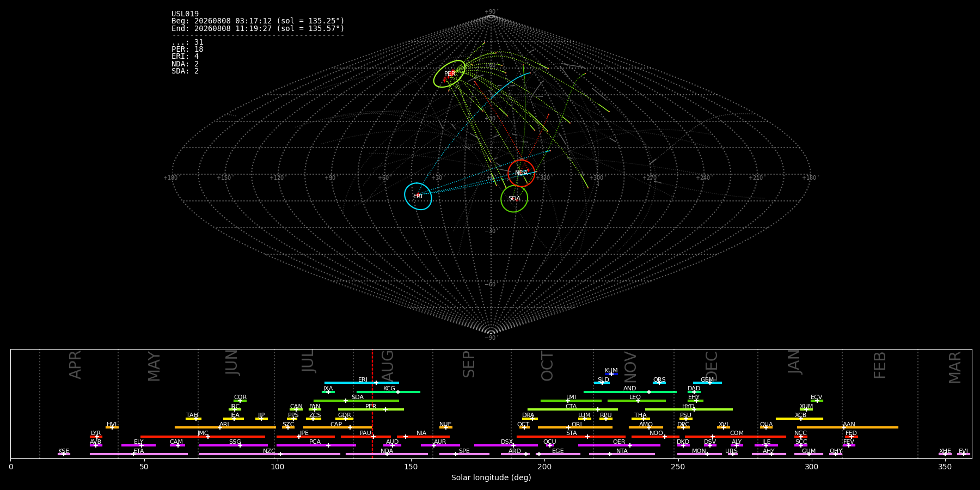Click the JMC shower bar in timeline
The image size is (980, 490).
(203, 437)
